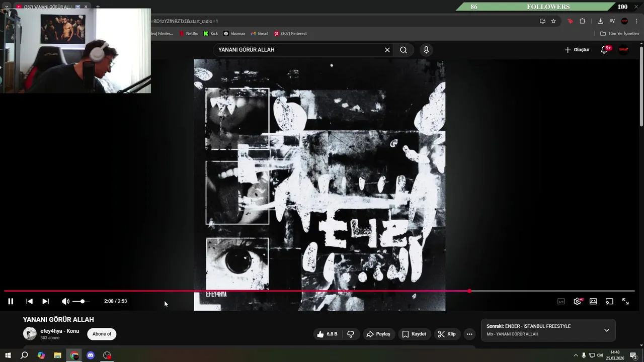Skip to next video in player
The image size is (644, 362).
[x=45, y=301]
